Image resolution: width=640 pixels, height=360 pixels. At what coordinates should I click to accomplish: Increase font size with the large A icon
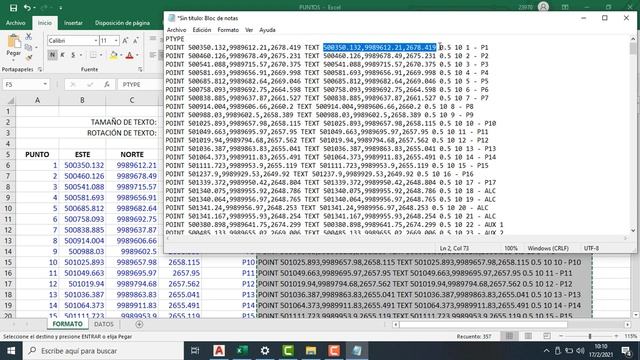coord(125,40)
